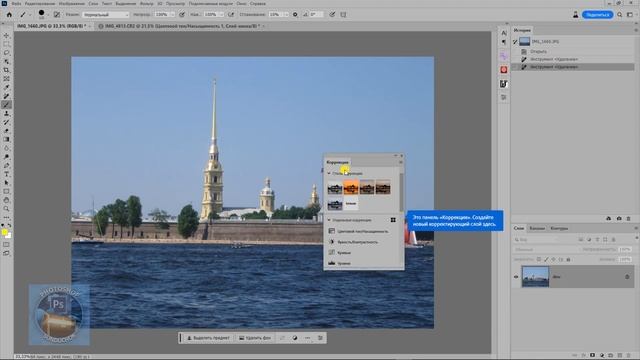Open the smoothing percentage dropdown
The height and width of the screenshot is (360, 640).
[286, 15]
